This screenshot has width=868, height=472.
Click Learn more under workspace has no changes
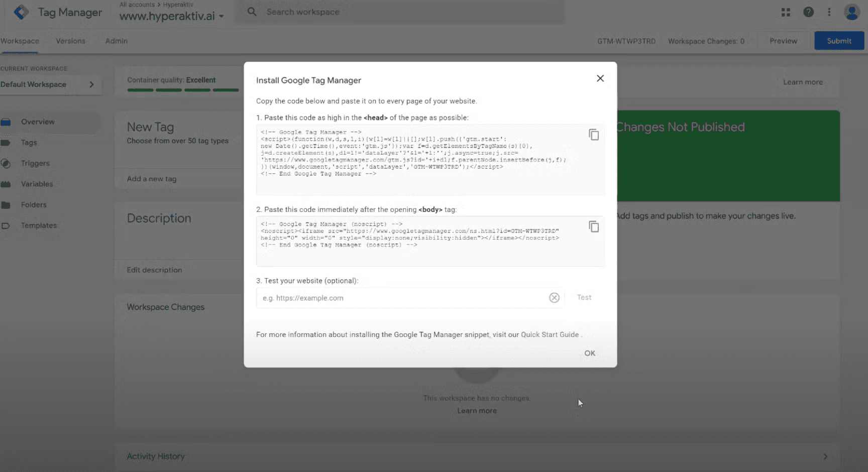(x=477, y=411)
